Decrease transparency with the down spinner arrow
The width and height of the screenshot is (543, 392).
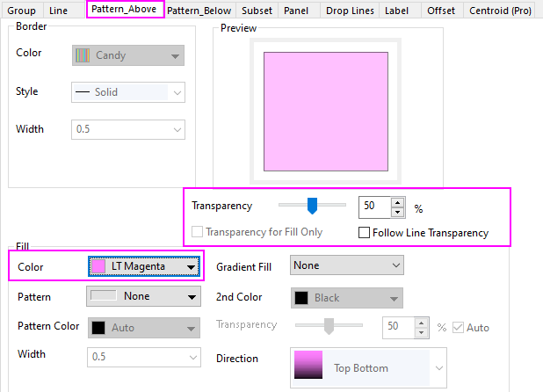398,212
